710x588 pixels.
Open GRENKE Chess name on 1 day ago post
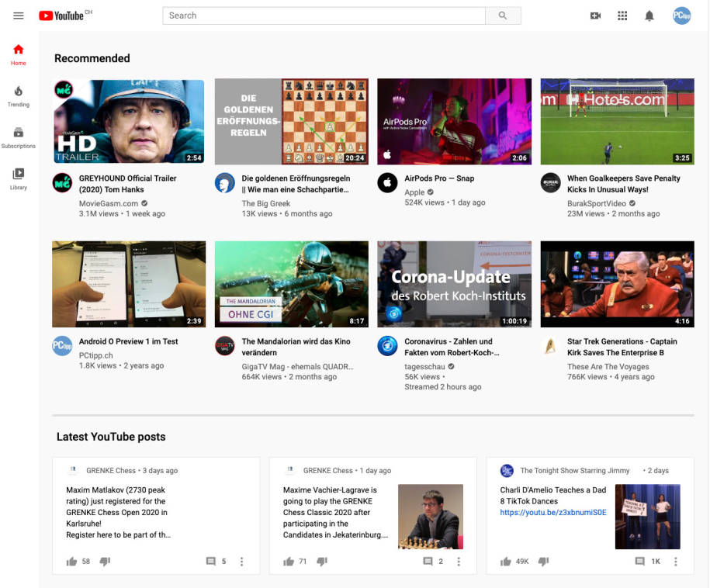(327, 470)
